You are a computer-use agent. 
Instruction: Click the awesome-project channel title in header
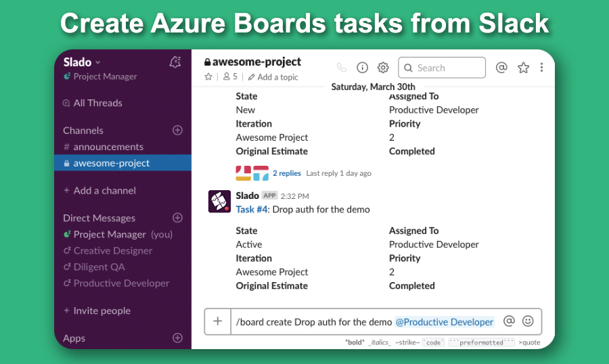[252, 62]
